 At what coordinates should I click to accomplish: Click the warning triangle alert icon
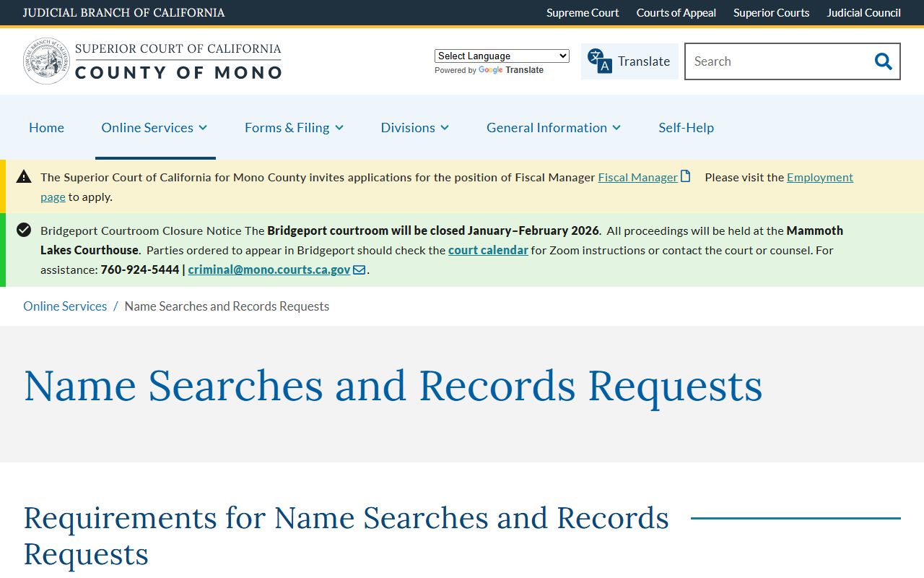point(24,176)
